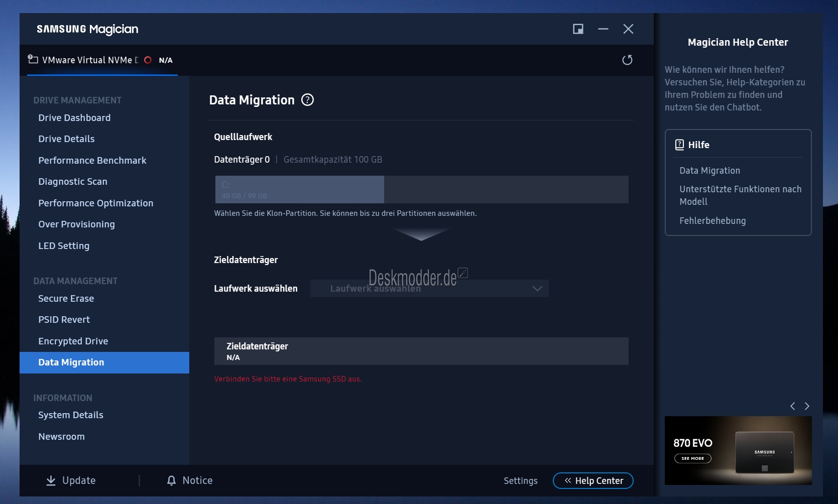
Task: Click the Notice bell icon
Action: [x=171, y=480]
